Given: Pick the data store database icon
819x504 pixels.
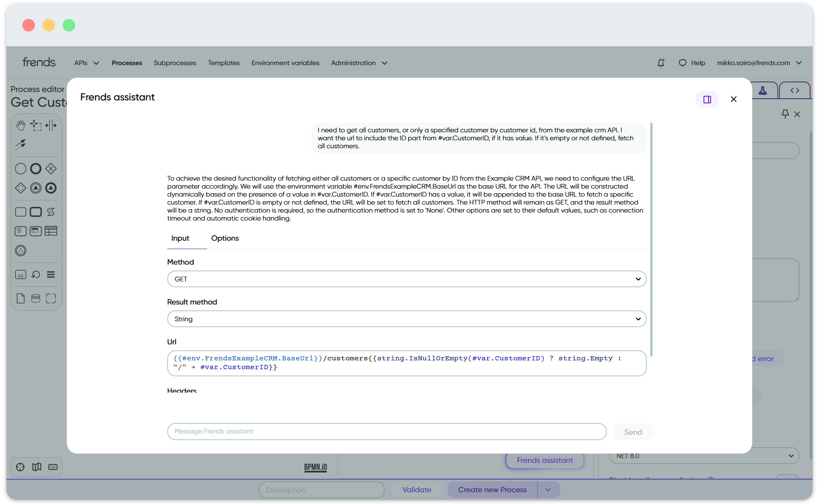Looking at the screenshot, I should (x=36, y=299).
